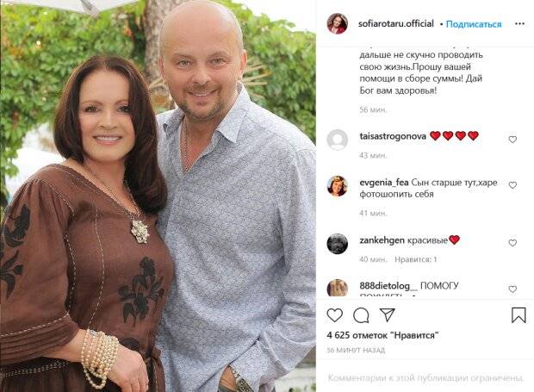The image size is (534, 392).
Task: Click the restricted comments input field
Action: pyautogui.click(x=425, y=377)
